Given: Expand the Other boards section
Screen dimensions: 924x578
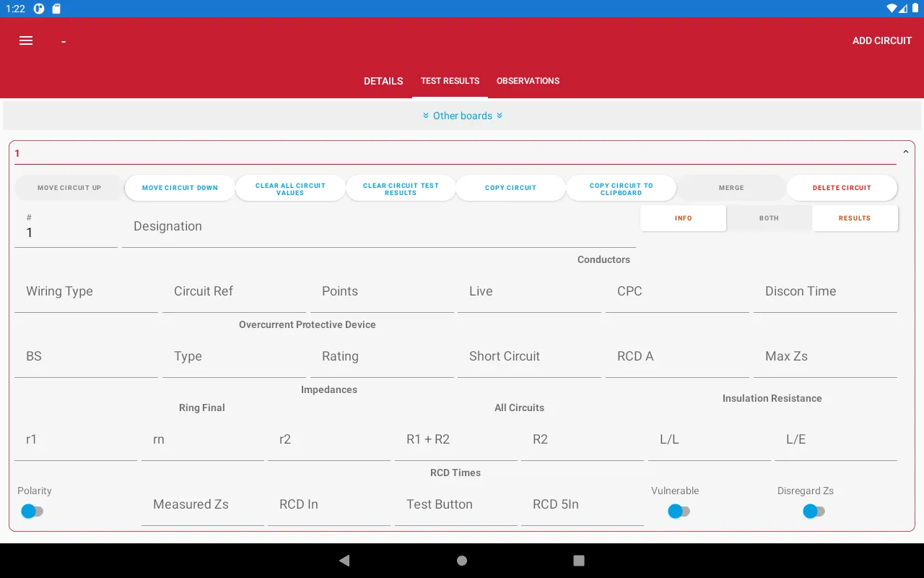Looking at the screenshot, I should tap(462, 116).
